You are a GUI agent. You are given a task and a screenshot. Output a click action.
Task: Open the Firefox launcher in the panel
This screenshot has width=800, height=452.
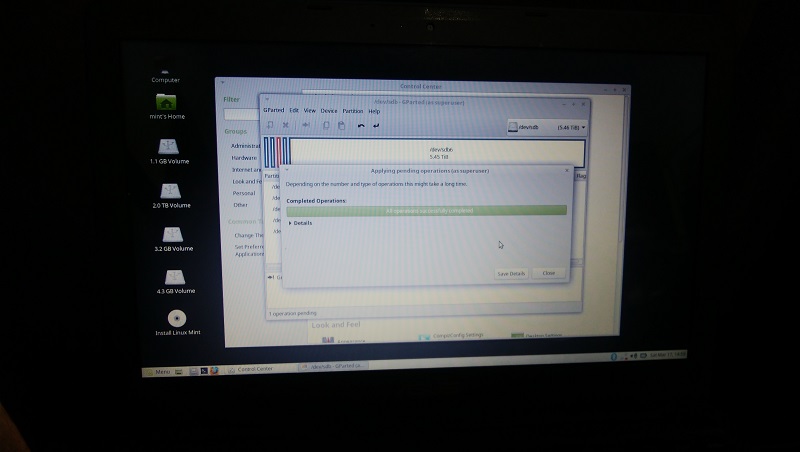tap(214, 371)
